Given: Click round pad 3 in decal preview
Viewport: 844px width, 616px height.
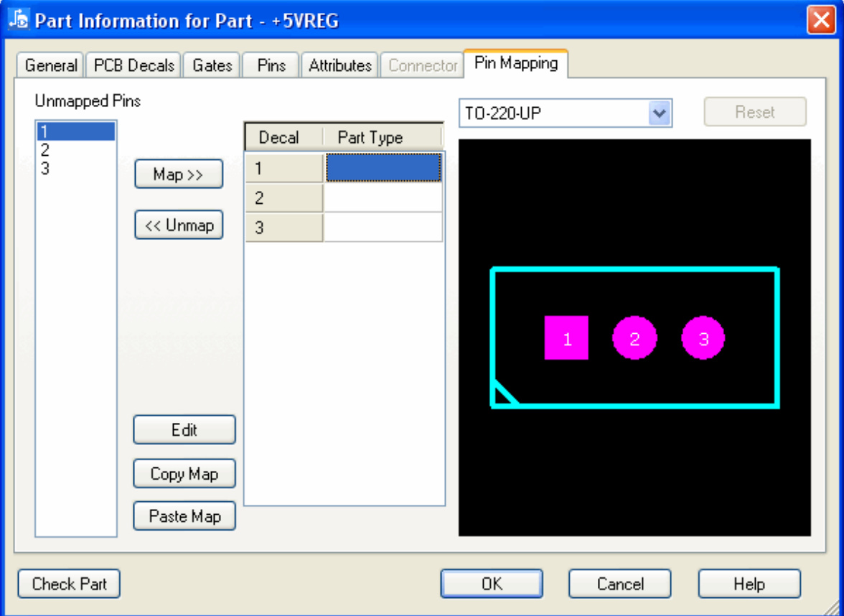Looking at the screenshot, I should (703, 338).
